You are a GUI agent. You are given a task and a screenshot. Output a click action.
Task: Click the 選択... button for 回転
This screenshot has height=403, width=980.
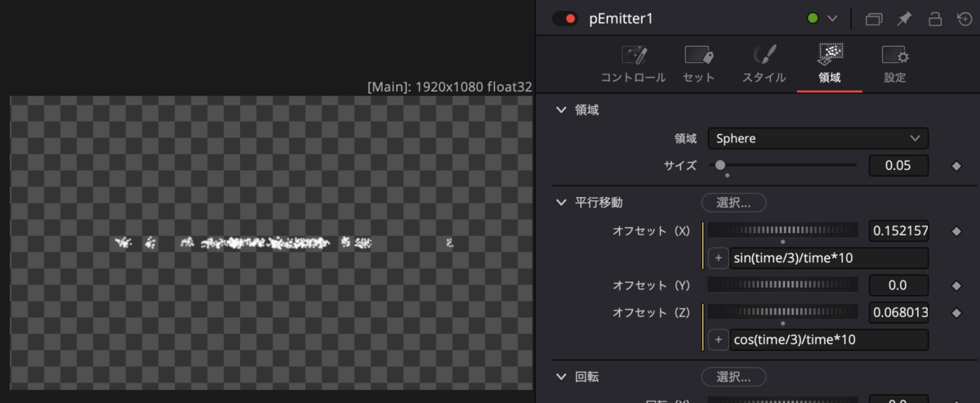(733, 377)
